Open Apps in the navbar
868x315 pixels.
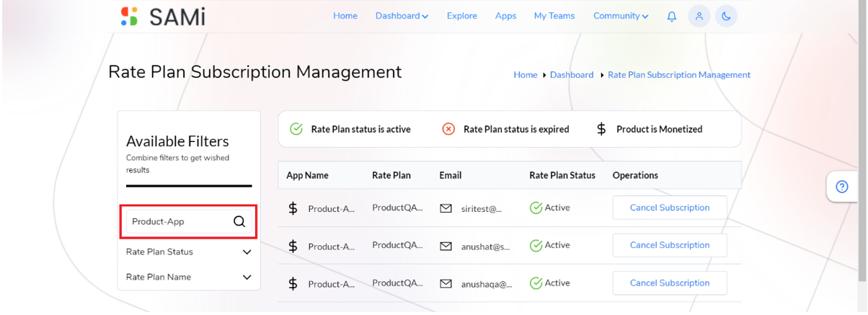coord(505,16)
